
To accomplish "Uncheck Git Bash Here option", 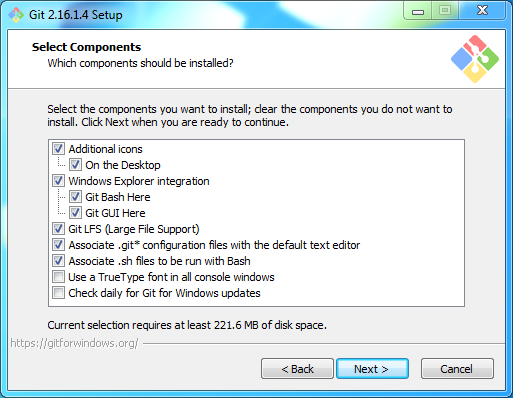I will click(75, 197).
